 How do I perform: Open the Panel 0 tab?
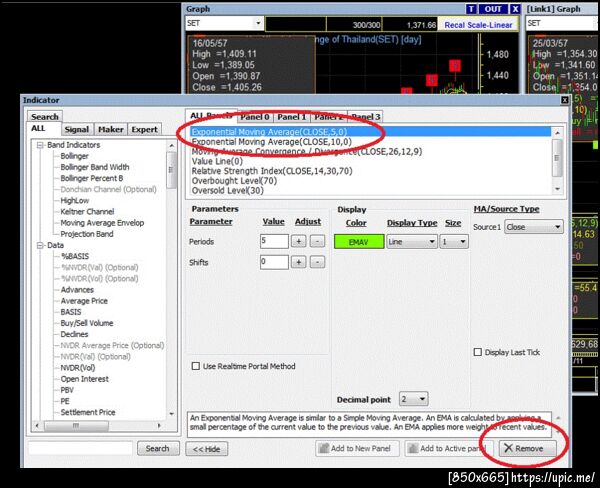pos(255,117)
